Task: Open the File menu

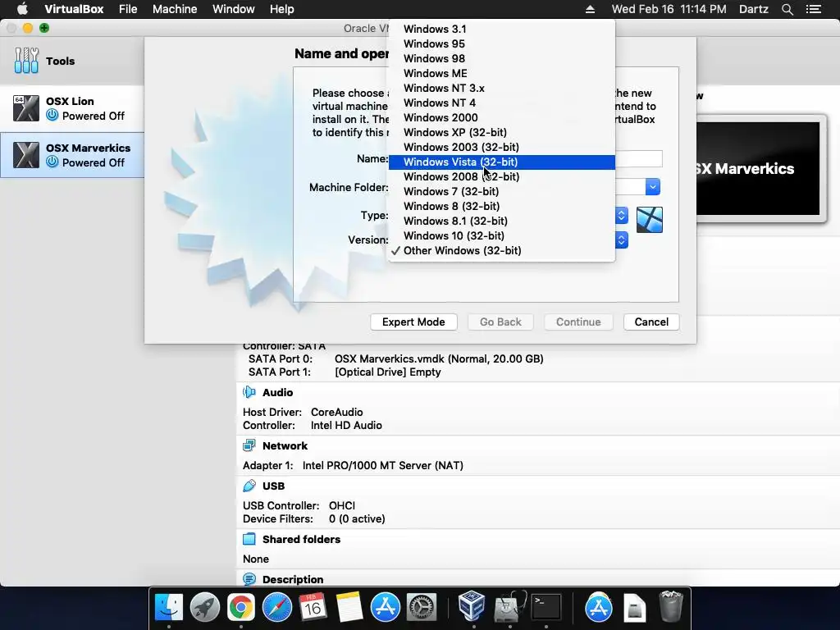Action: 128,9
